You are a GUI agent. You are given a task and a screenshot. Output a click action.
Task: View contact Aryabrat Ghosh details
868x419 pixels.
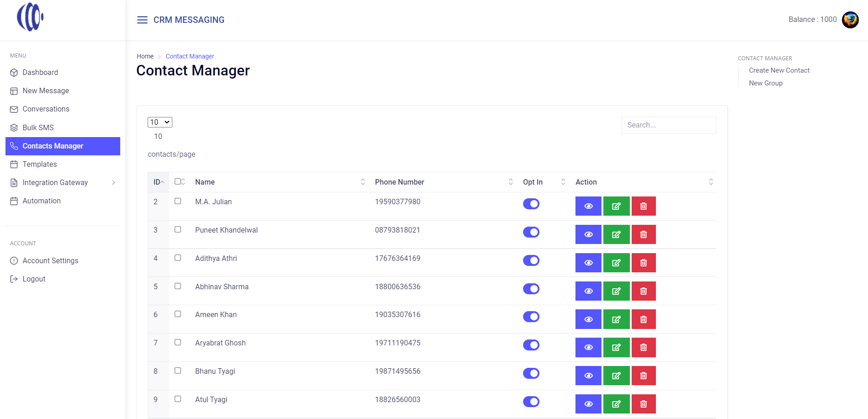pyautogui.click(x=588, y=347)
